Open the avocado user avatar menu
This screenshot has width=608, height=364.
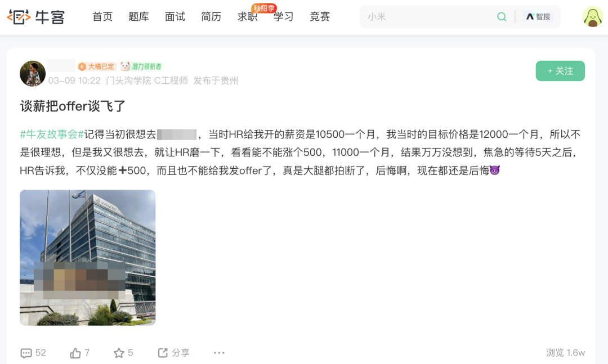[x=592, y=17]
